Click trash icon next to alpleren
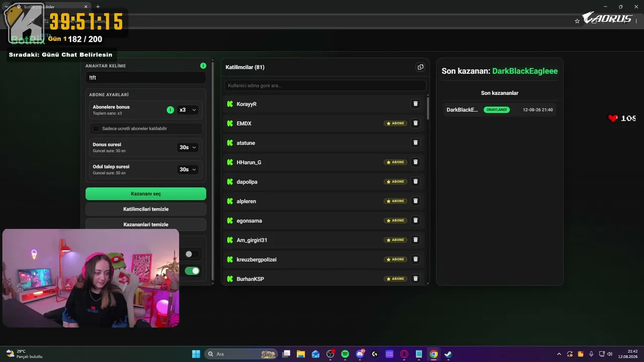Viewport: 644px width, 362px height. pos(416,201)
